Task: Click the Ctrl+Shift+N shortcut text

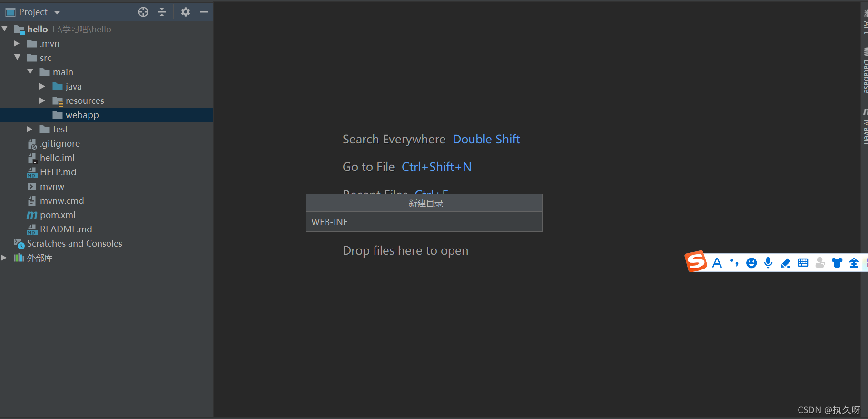Action: click(x=436, y=167)
